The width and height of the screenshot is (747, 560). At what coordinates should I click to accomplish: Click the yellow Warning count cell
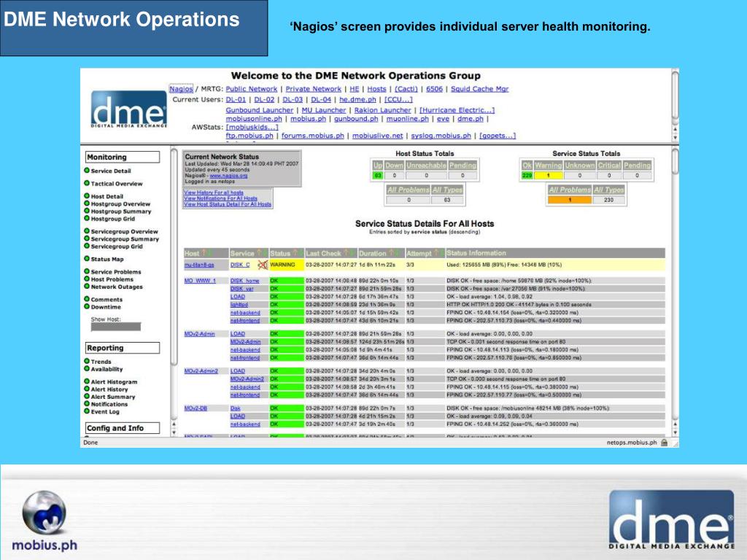(548, 176)
